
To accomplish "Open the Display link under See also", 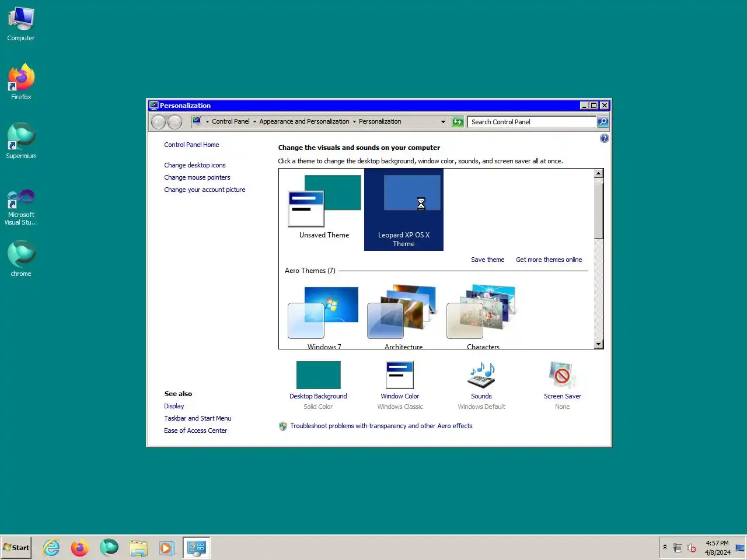I will click(174, 406).
